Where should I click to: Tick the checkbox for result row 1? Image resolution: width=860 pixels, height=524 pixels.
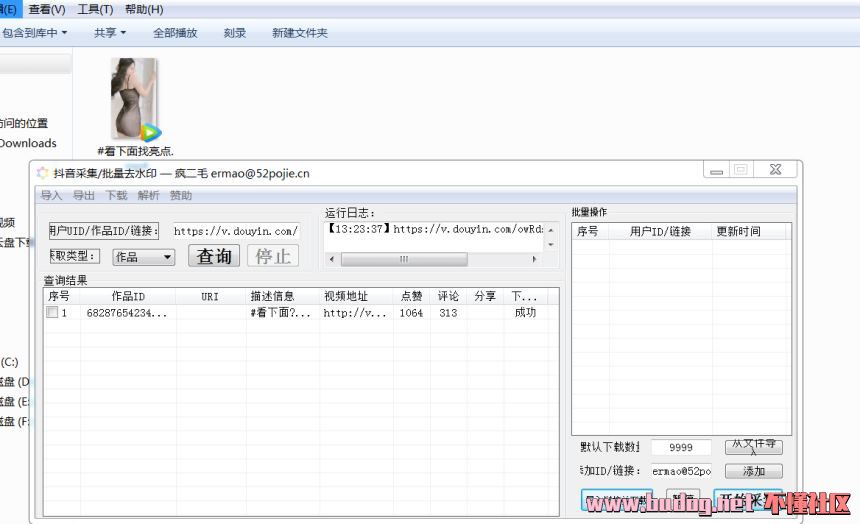point(52,313)
